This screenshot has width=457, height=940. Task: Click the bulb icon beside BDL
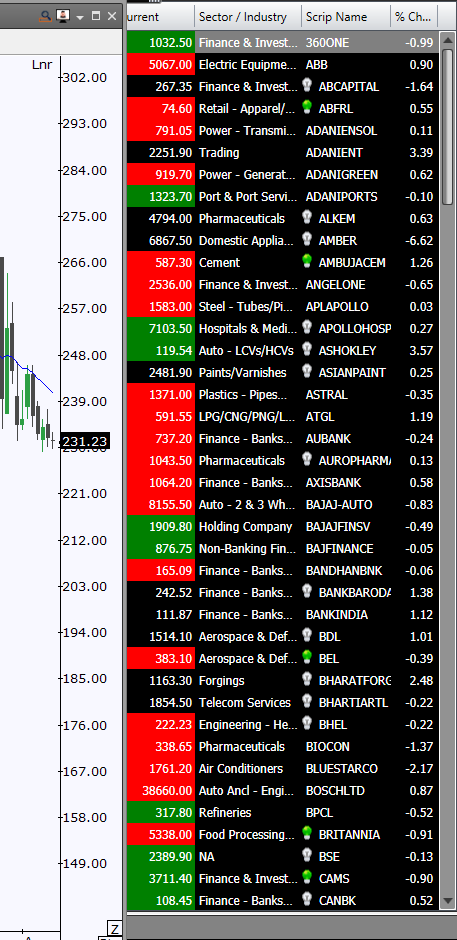307,636
